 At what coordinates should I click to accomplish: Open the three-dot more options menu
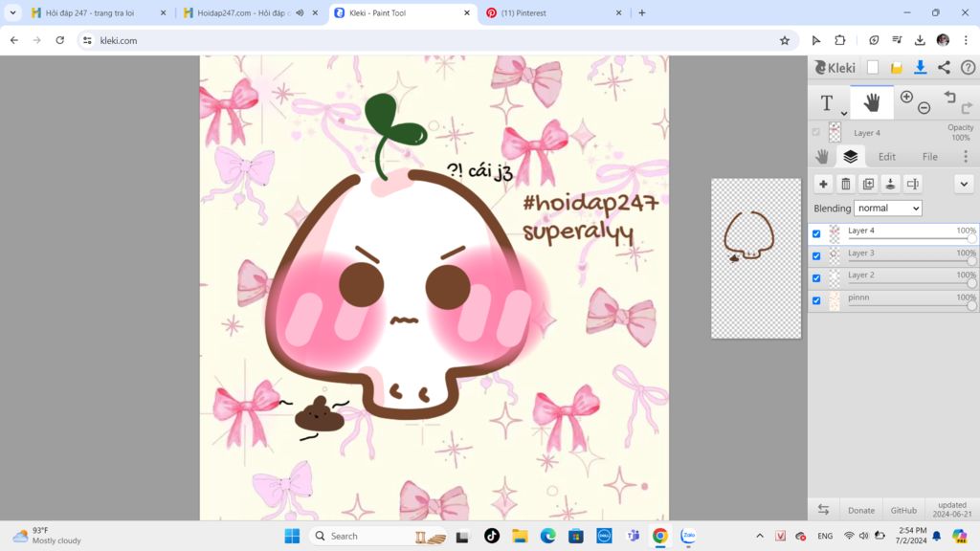click(965, 156)
